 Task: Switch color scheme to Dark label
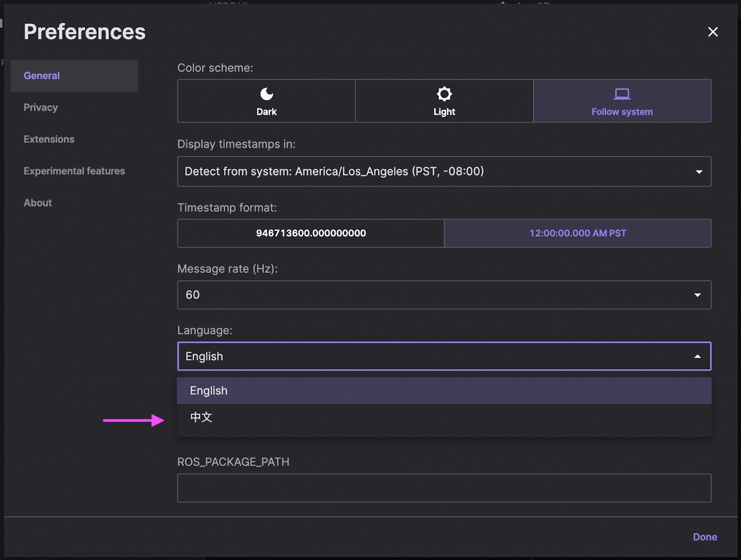pyautogui.click(x=266, y=112)
